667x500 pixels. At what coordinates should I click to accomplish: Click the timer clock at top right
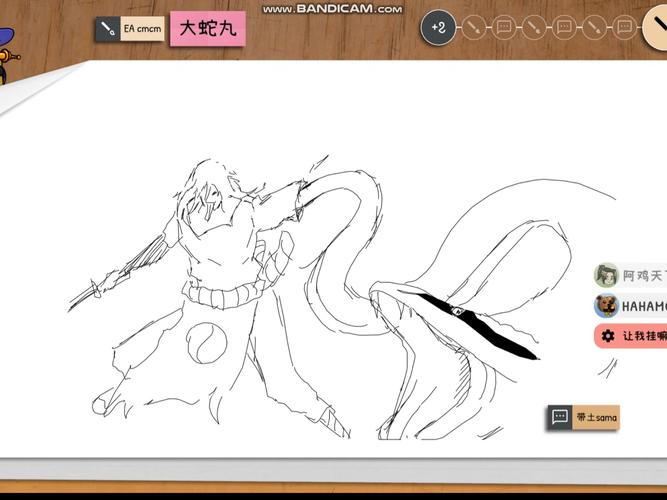pyautogui.click(x=655, y=26)
